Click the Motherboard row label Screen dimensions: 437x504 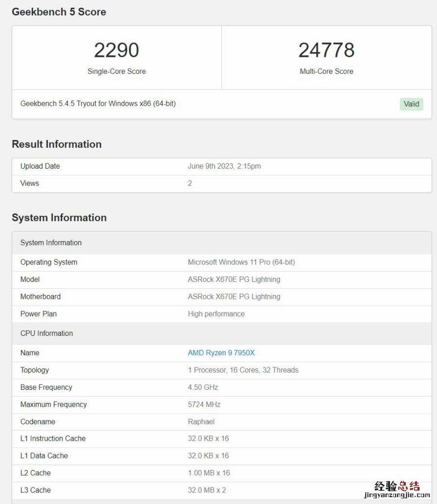[x=40, y=296]
